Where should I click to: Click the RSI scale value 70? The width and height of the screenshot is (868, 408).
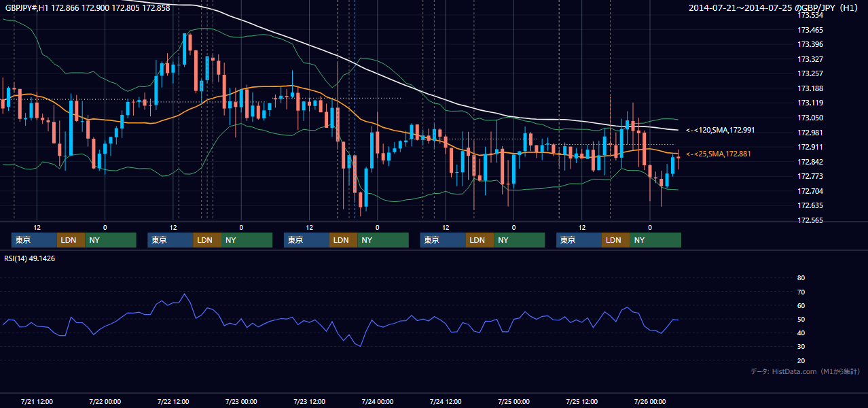pyautogui.click(x=801, y=292)
